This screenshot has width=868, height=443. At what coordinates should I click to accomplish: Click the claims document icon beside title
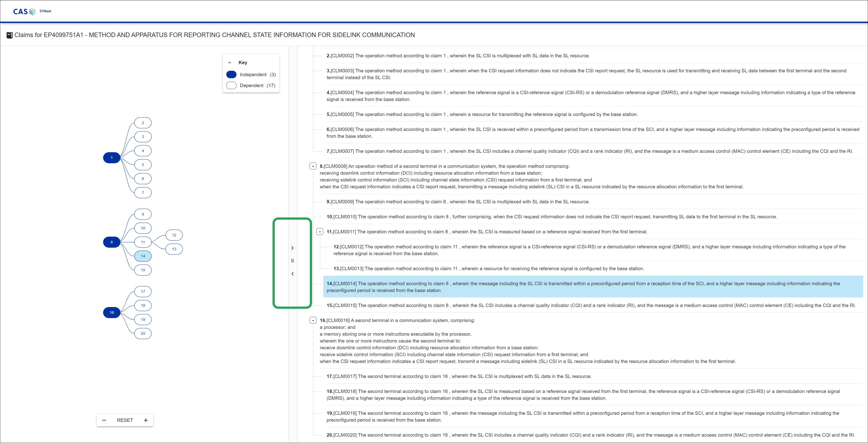10,35
